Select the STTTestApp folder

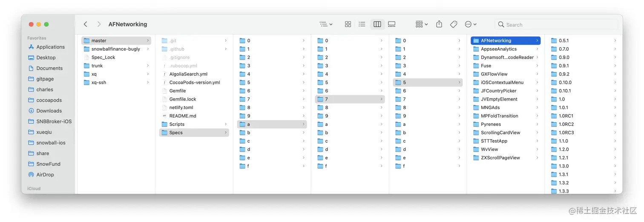click(506, 141)
